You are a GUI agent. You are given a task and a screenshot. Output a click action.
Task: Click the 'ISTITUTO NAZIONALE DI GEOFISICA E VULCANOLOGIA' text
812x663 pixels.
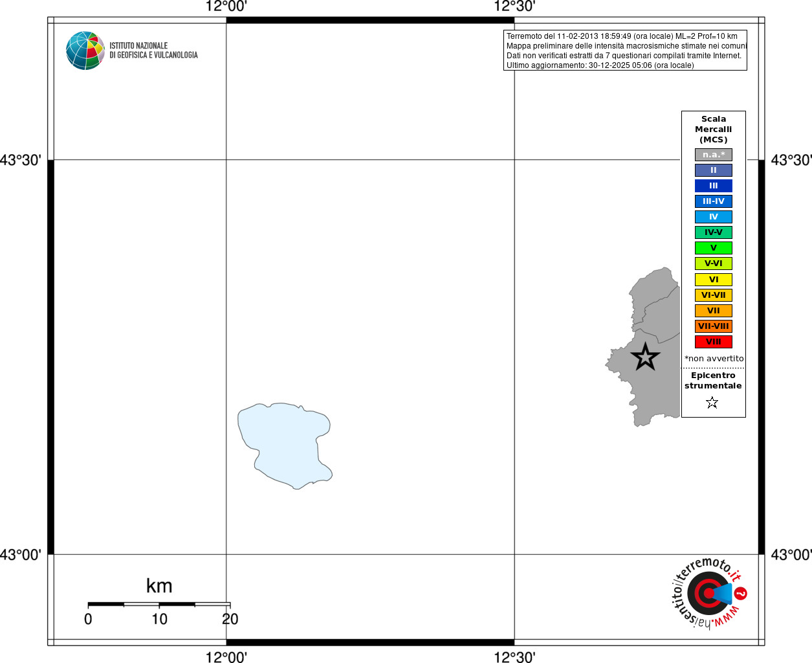click(x=153, y=51)
